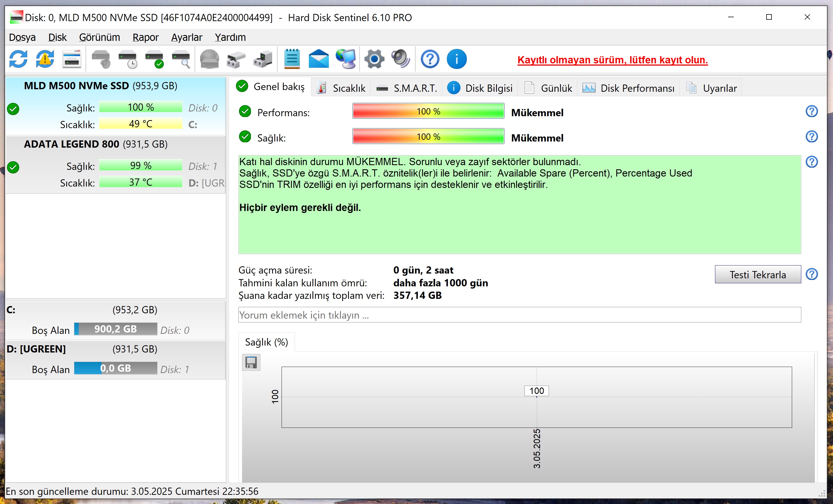Click the globe and monitor network icon
Viewport: 833px width, 504px height.
[346, 59]
